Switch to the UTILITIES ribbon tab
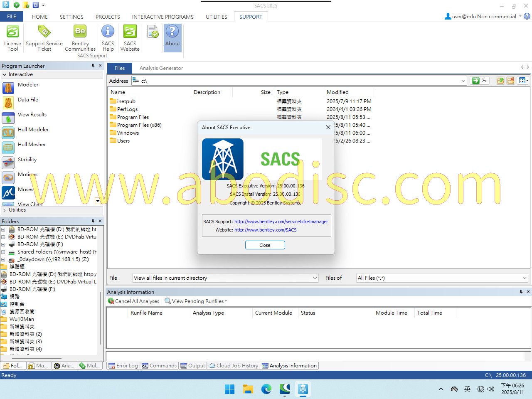Viewport: 532px width, 399px height. 217,17
